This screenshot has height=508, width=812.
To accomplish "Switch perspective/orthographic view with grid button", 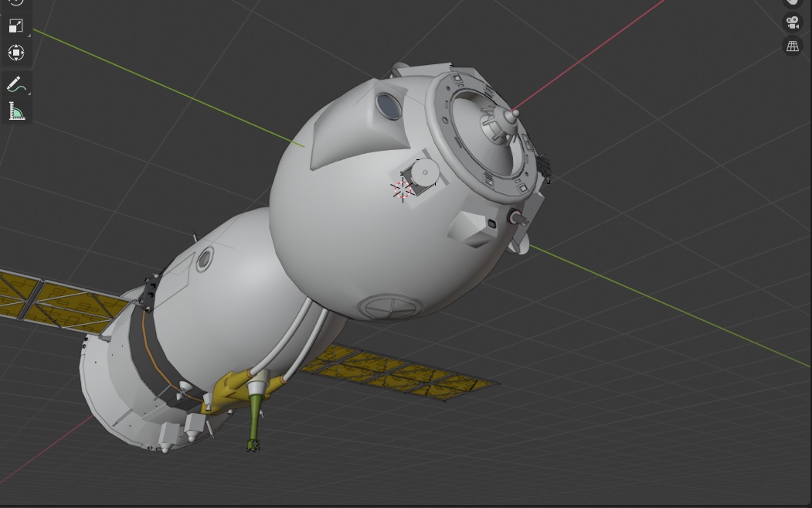I will 792,46.
